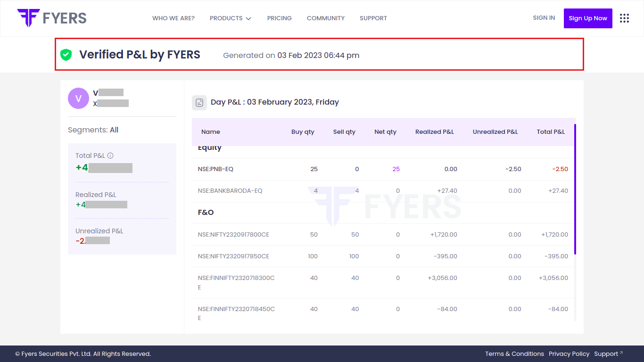Image resolution: width=644 pixels, height=362 pixels.
Task: Open the WHO WE ARE? page
Action: click(173, 18)
